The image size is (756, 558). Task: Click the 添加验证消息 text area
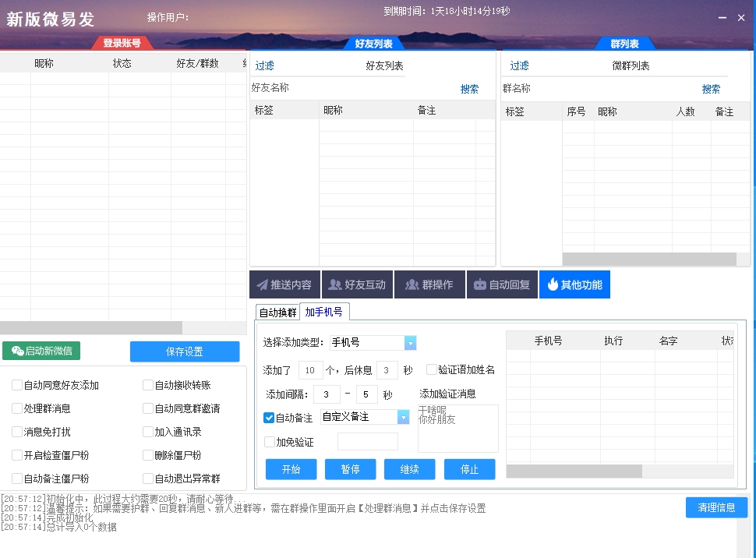pos(458,429)
